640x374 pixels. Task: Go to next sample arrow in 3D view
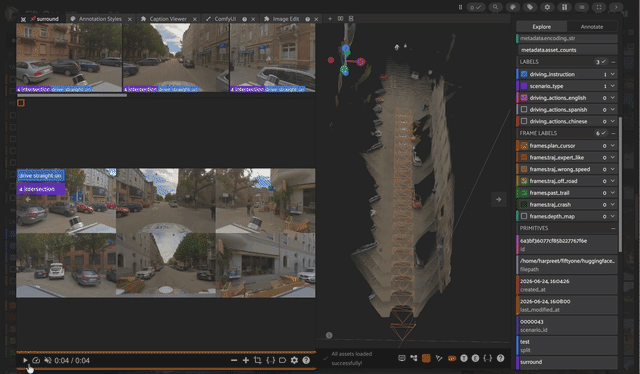coord(498,199)
